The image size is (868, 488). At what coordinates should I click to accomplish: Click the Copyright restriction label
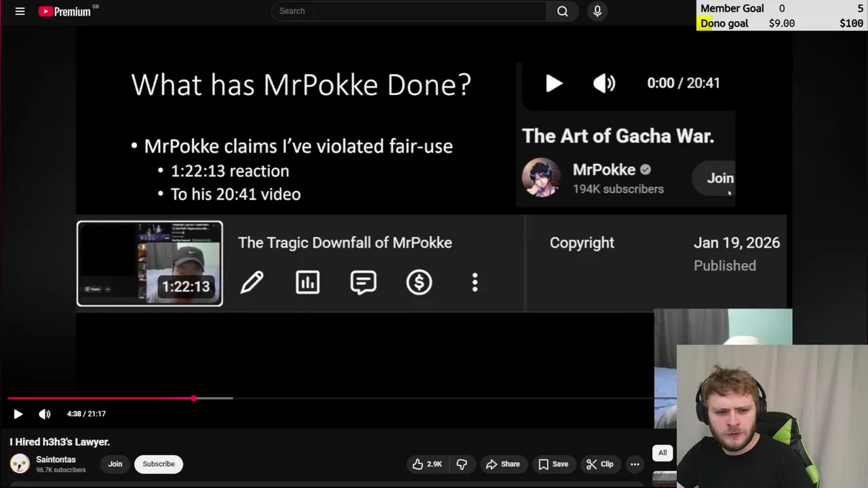[x=582, y=243]
